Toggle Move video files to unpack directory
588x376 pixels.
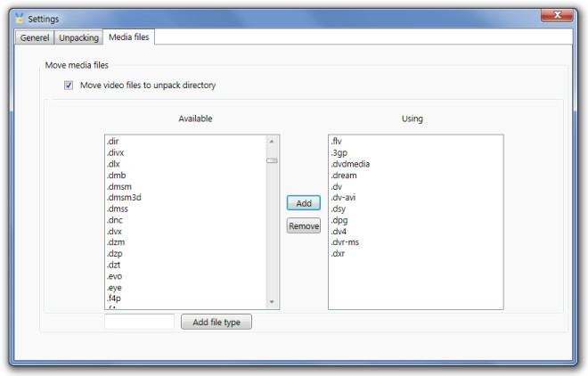tap(69, 86)
